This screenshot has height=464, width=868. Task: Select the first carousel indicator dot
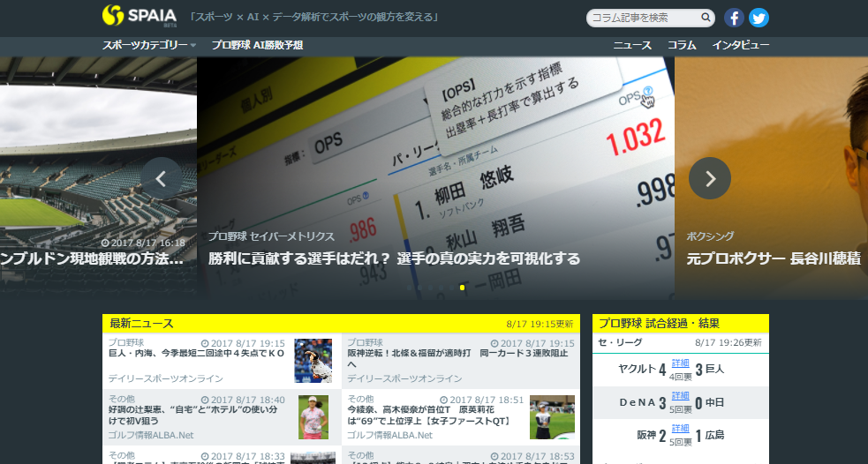(409, 288)
